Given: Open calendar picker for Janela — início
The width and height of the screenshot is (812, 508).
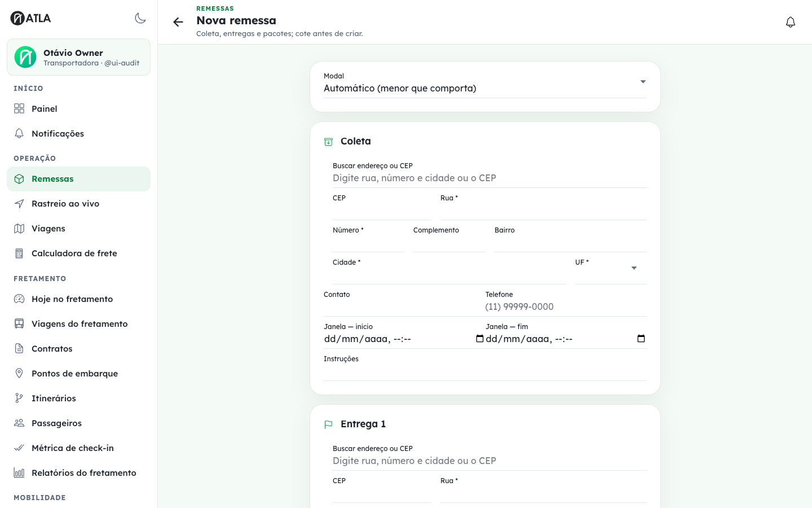Looking at the screenshot, I should pos(480,339).
